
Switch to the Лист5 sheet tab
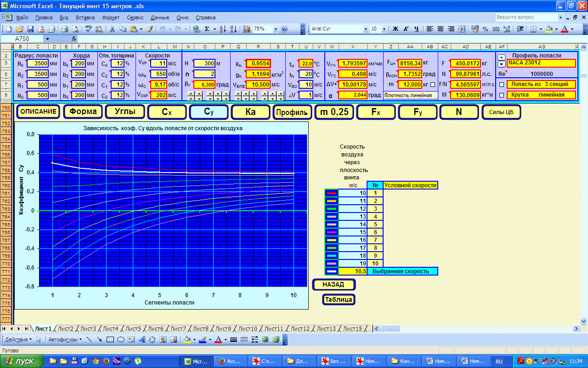(133, 328)
